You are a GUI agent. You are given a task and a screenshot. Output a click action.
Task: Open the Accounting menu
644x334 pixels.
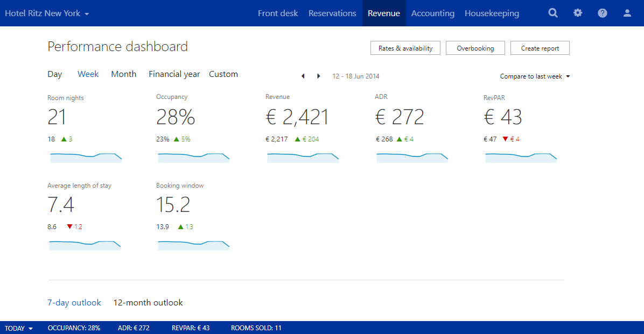433,13
